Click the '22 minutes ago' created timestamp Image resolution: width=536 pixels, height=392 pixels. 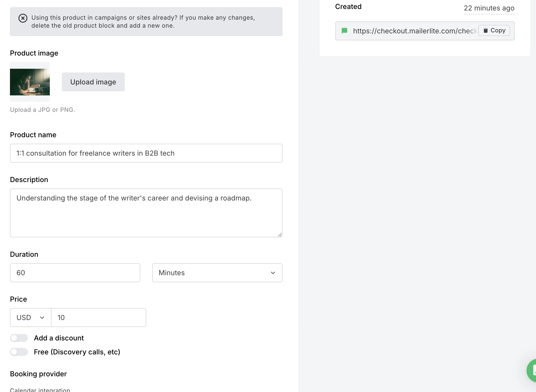[489, 8]
